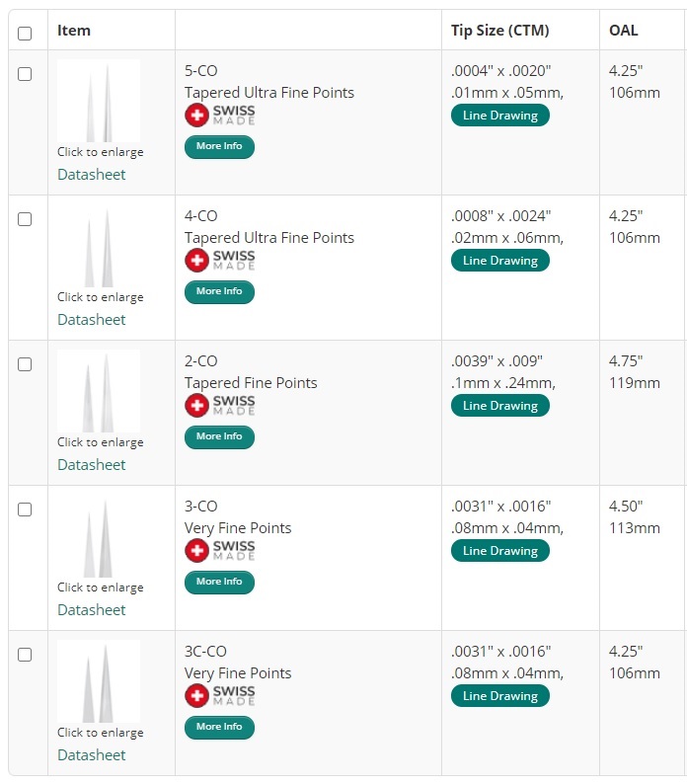Enlarge the 3C-CO tweezer tip image
The height and width of the screenshot is (784, 687).
[x=99, y=681]
